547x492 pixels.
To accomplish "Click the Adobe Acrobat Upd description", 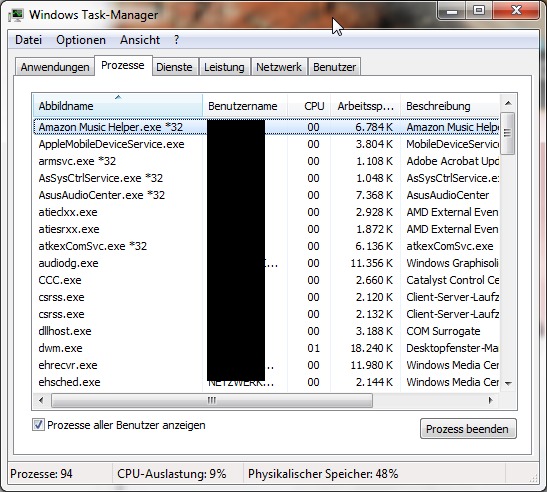I will point(452,161).
